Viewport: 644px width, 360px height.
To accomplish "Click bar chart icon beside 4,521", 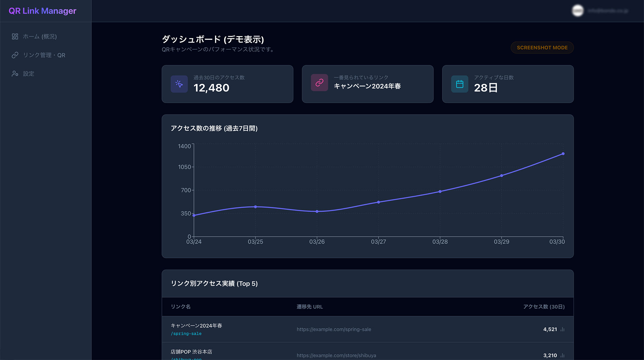I will point(562,329).
